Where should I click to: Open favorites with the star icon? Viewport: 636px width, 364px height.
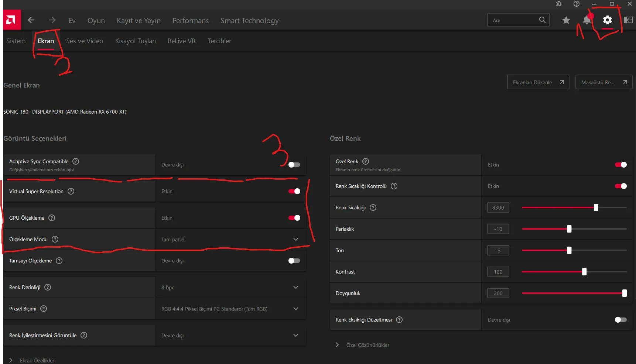click(566, 20)
